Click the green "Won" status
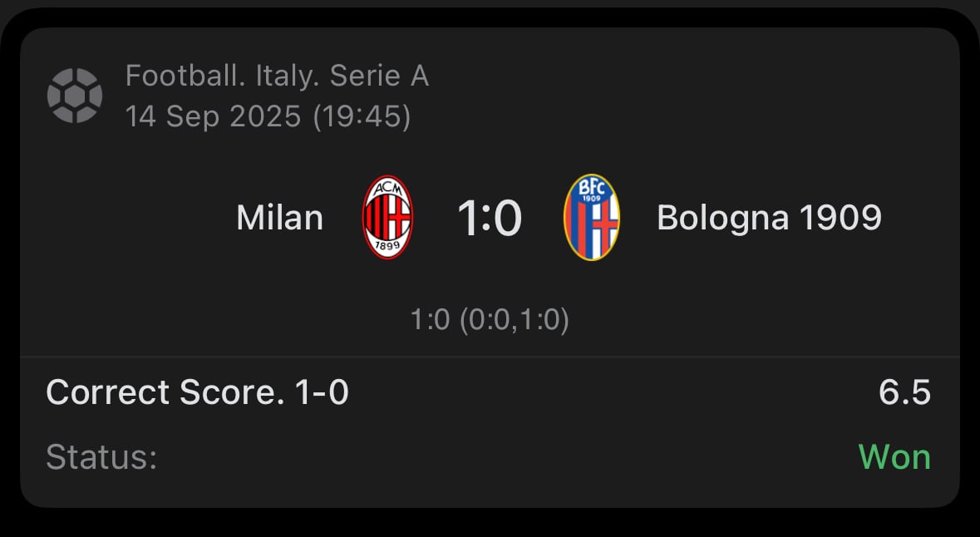 tap(894, 457)
